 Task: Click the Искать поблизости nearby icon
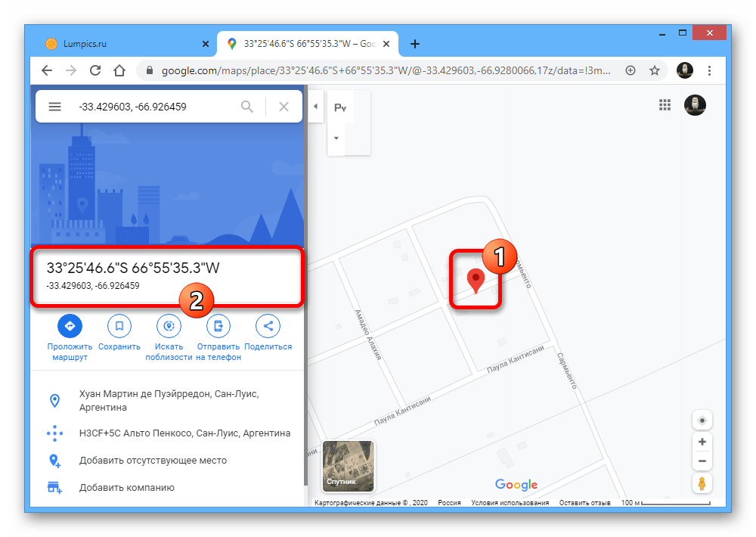169,326
